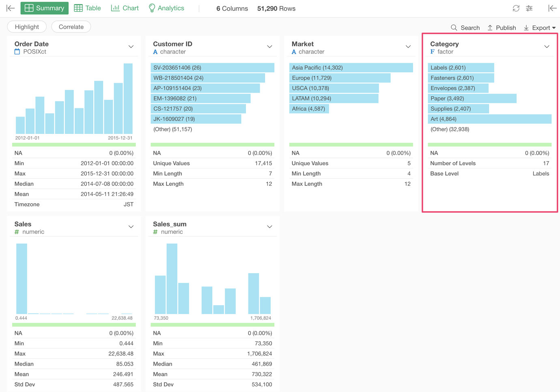The width and height of the screenshot is (560, 392).
Task: Click the Art category bar
Action: [x=489, y=119]
